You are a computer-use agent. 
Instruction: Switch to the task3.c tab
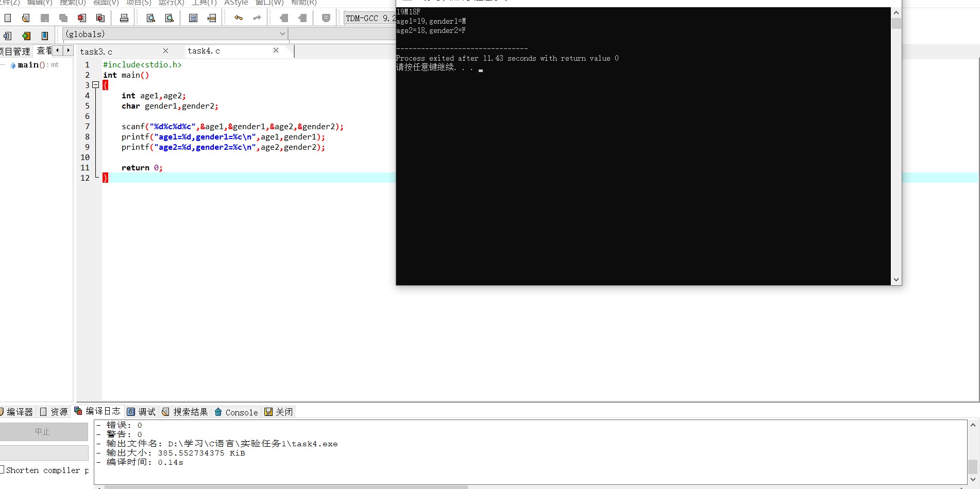(x=96, y=51)
